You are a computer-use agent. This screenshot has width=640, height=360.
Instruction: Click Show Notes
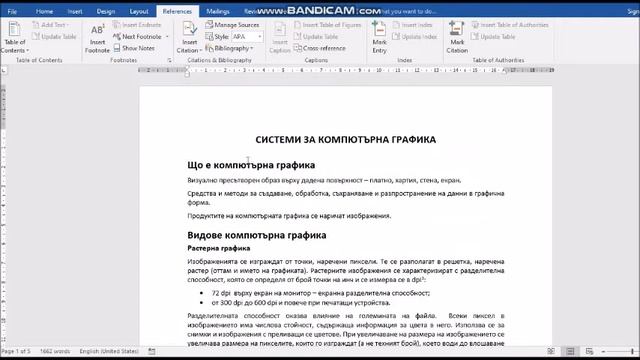pos(134,48)
